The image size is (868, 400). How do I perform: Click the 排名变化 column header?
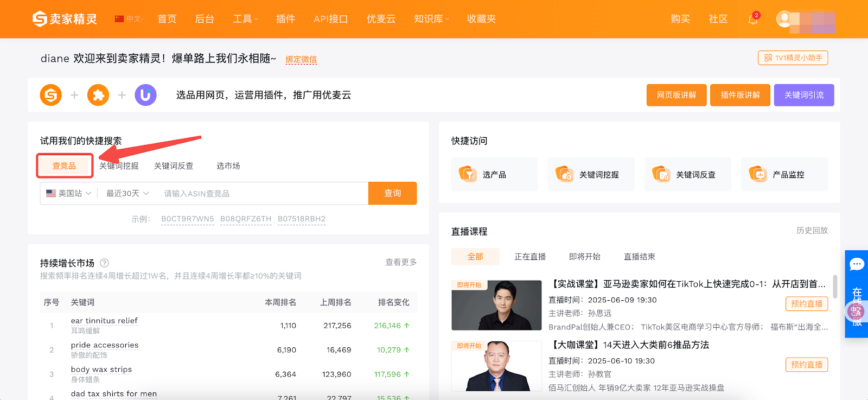coord(394,302)
